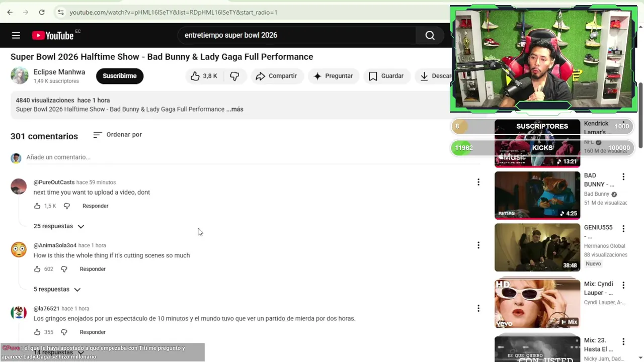Reply to the @PureOutCasts comment
This screenshot has width=644, height=362.
96,206
